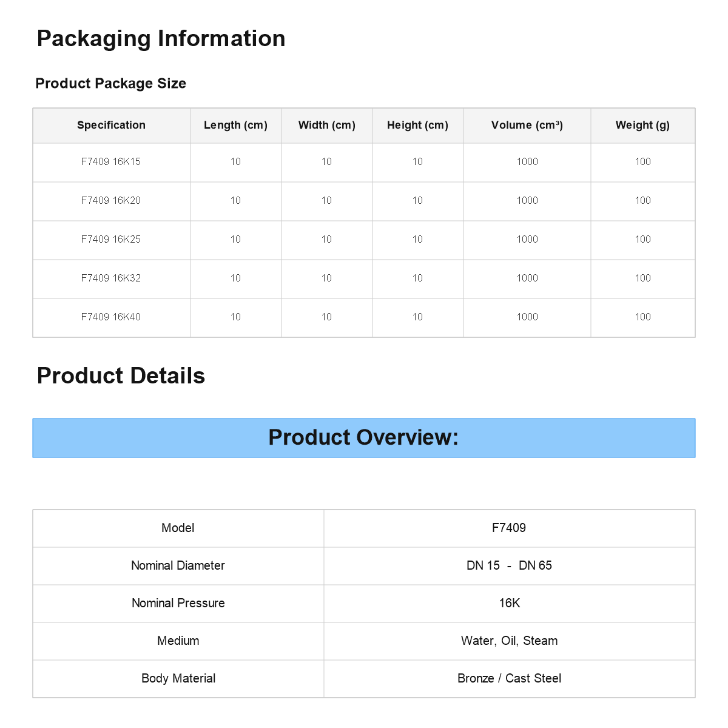Select the Length (cm) column header
Viewport: 728px width, 728px height.
pyautogui.click(x=236, y=126)
